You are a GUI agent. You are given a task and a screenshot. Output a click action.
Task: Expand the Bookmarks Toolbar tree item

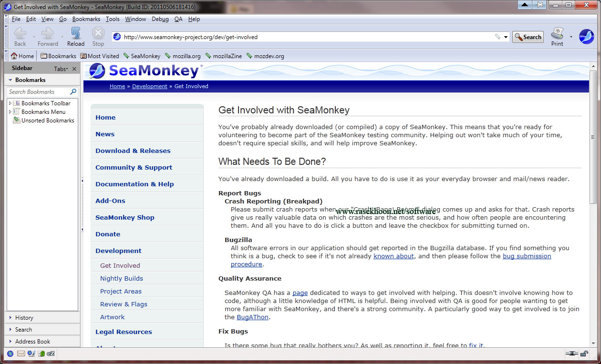9,103
